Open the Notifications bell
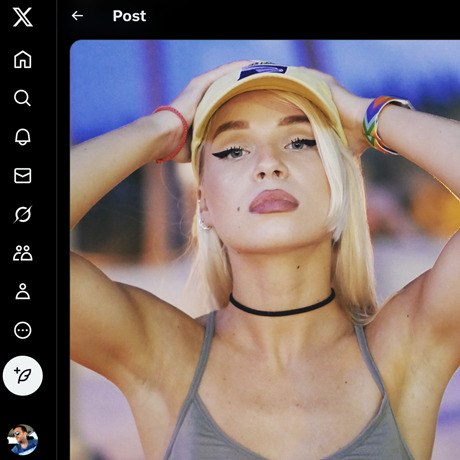The image size is (460, 460). point(23,137)
